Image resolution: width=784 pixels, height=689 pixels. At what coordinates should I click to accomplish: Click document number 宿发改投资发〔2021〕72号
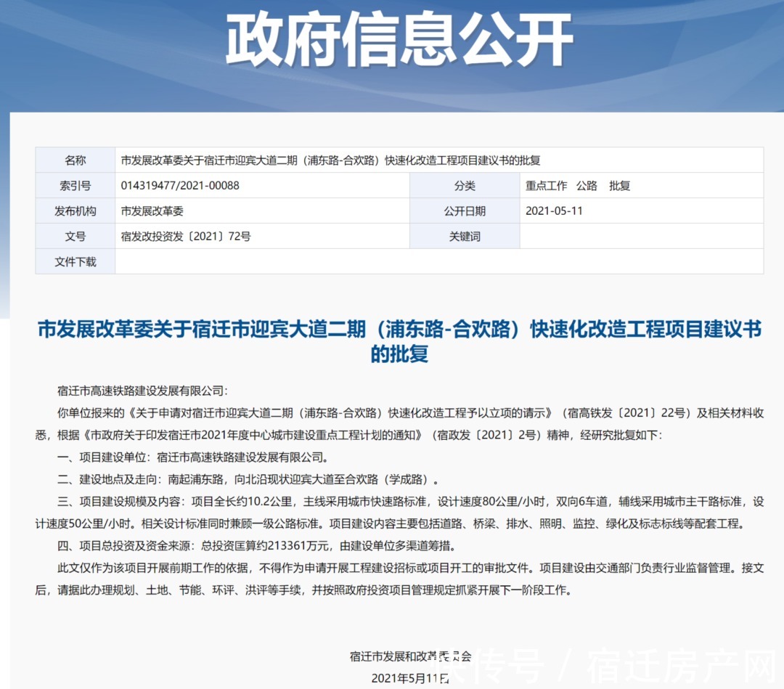(186, 236)
